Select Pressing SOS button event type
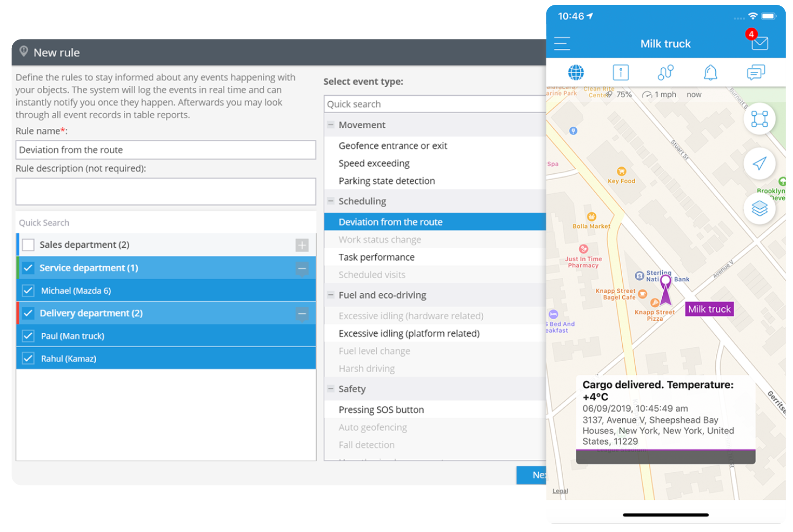 pyautogui.click(x=381, y=410)
